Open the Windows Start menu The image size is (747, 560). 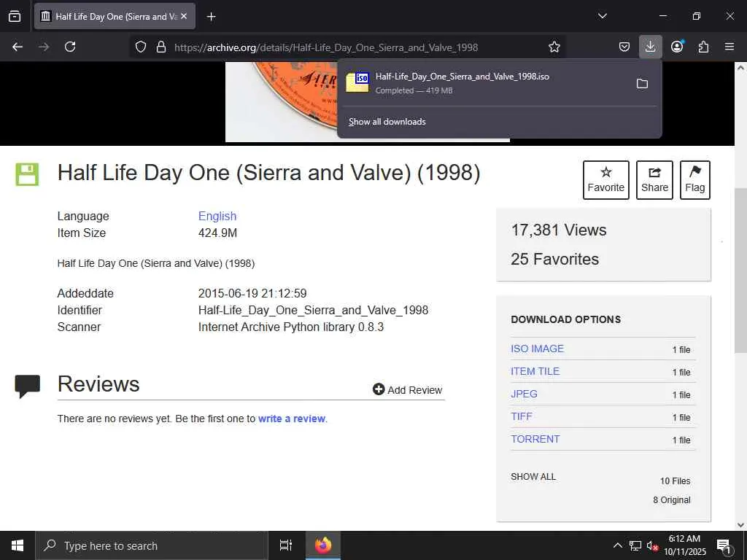click(x=18, y=545)
